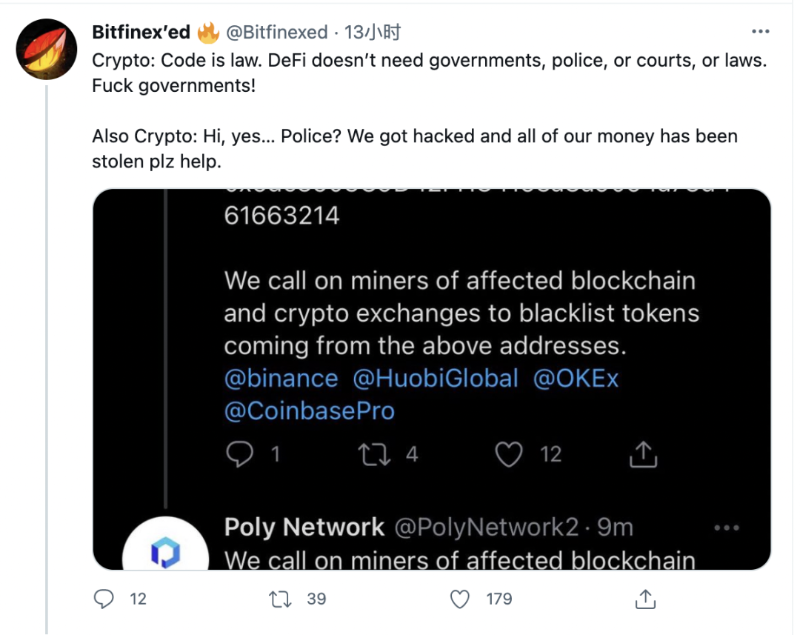Screen dimensions: 800x635
Task: Share the Bitfinex'ed tweet
Action: [645, 599]
